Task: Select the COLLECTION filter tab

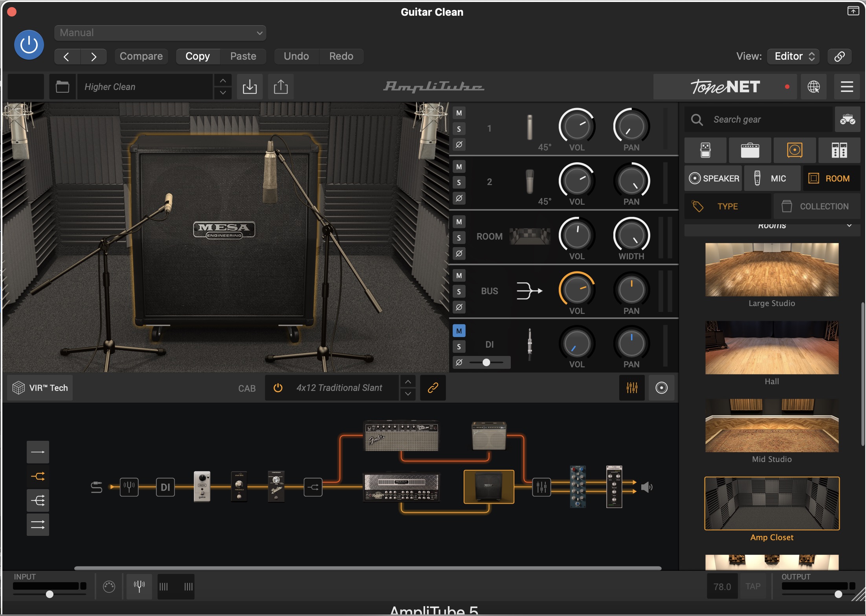Action: (x=817, y=206)
